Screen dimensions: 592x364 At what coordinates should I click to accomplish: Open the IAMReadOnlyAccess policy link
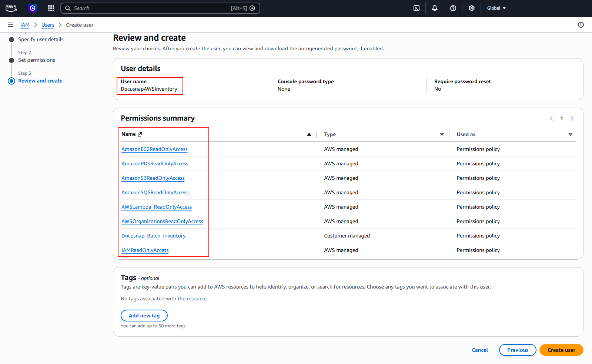[x=145, y=250]
